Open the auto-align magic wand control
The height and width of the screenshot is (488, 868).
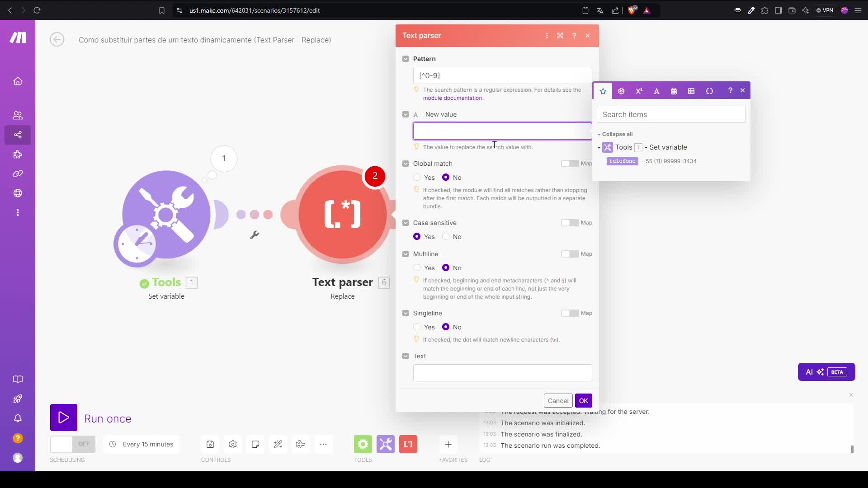tap(278, 444)
